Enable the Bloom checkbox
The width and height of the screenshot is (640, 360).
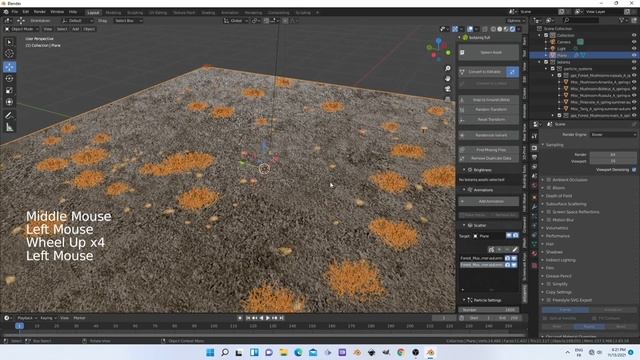[x=549, y=188]
